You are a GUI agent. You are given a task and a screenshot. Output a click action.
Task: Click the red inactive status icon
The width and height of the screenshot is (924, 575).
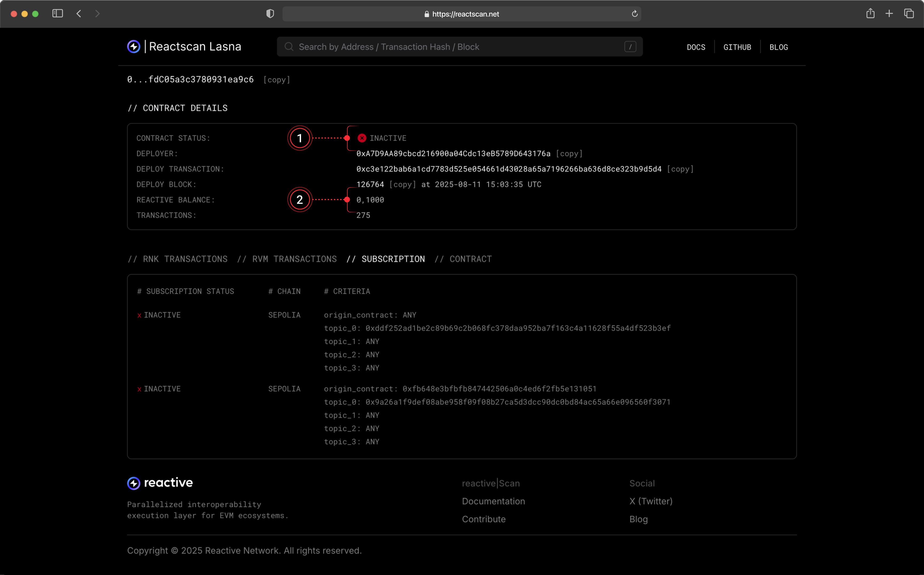pyautogui.click(x=361, y=138)
